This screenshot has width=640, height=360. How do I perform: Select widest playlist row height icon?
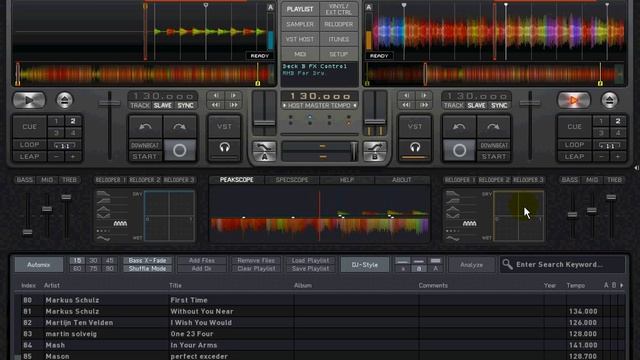click(436, 261)
